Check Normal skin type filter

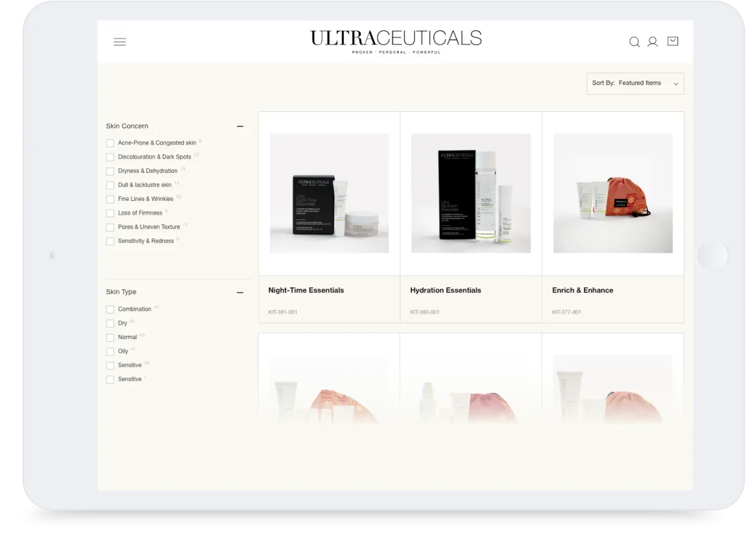pos(111,337)
